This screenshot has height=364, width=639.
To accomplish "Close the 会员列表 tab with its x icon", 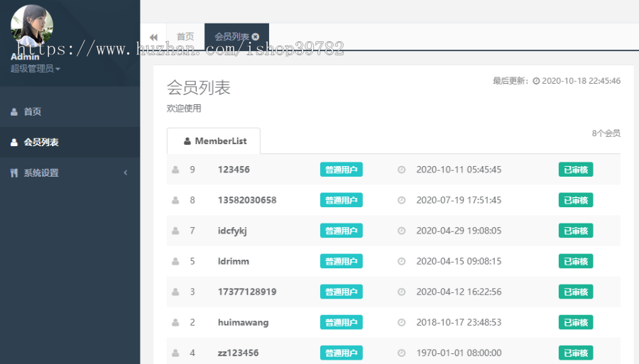I will click(x=256, y=37).
